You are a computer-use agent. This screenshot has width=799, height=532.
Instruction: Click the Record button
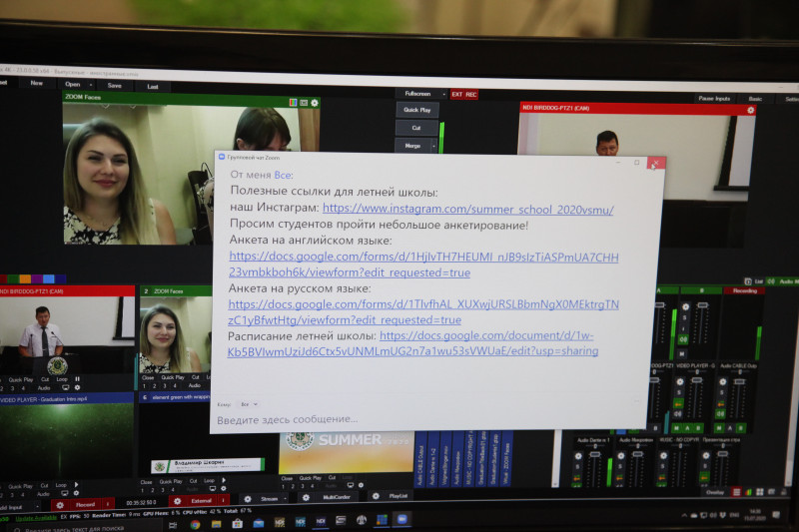tap(84, 504)
